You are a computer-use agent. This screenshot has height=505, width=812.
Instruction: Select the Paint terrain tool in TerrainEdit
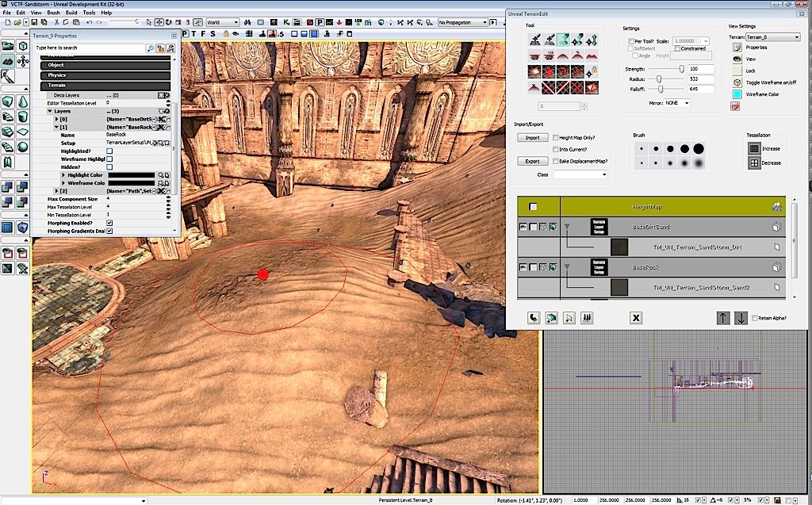[535, 40]
